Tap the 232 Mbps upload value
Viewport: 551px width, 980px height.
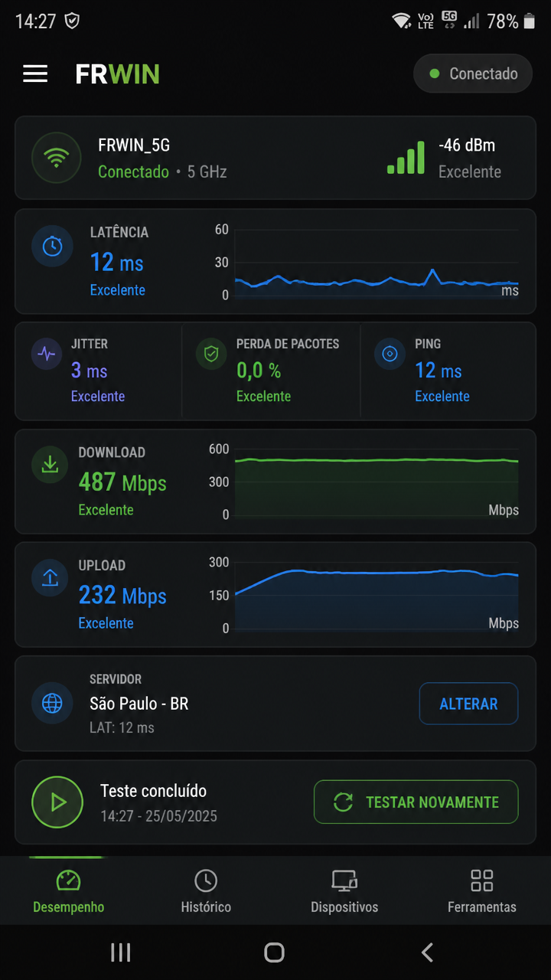click(122, 595)
